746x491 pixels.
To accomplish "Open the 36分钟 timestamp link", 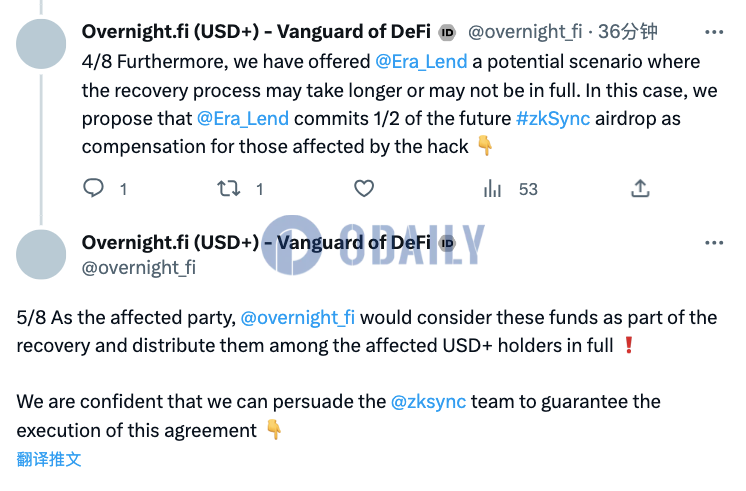I will [628, 32].
